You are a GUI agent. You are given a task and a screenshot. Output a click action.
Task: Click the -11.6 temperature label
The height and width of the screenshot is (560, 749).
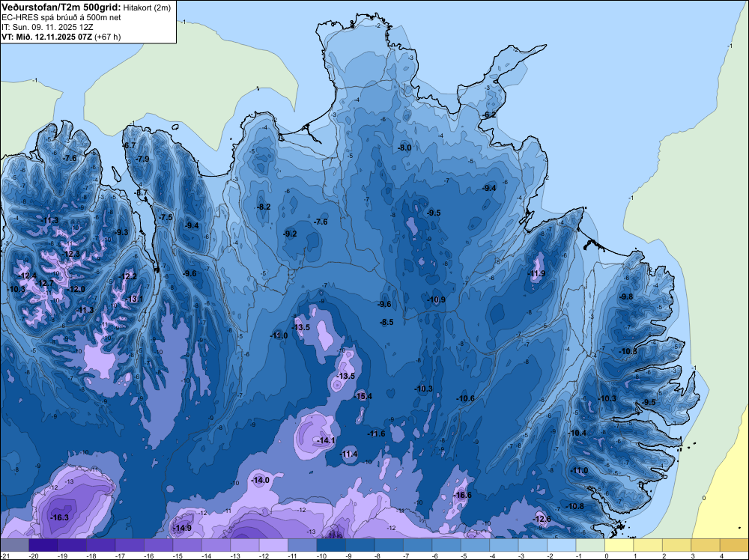[377, 434]
